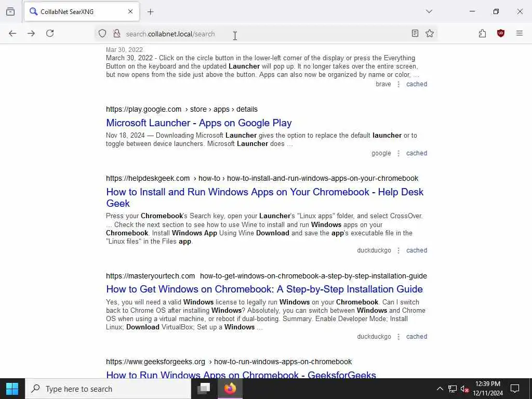Viewport: 532px width, 399px height.
Task: Open a new tab
Action: (x=151, y=12)
